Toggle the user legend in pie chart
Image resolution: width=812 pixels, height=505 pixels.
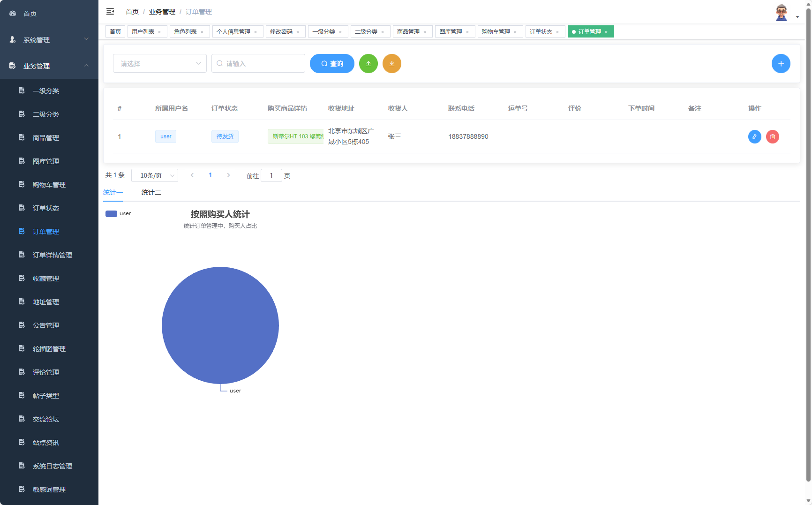118,214
